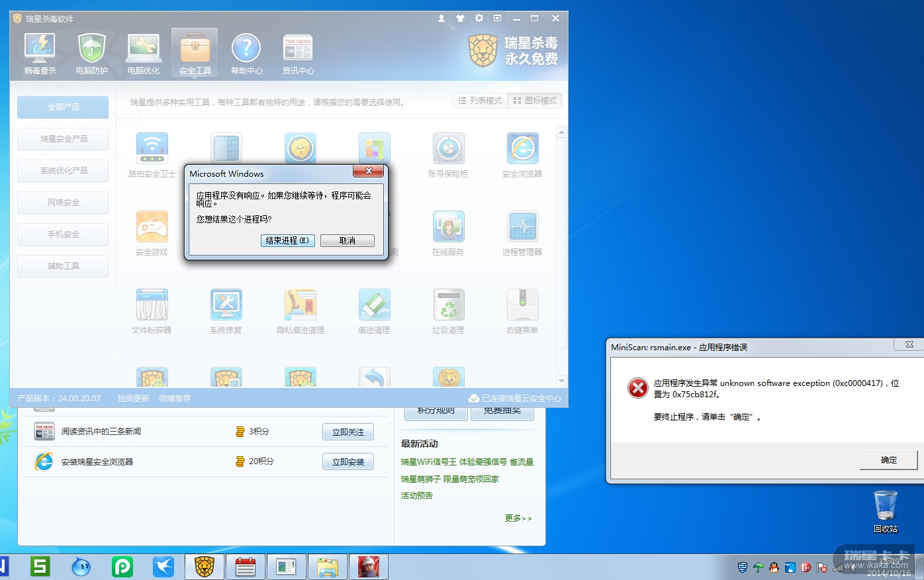Open the green P app in taskbar
This screenshot has width=924, height=580.
122,567
